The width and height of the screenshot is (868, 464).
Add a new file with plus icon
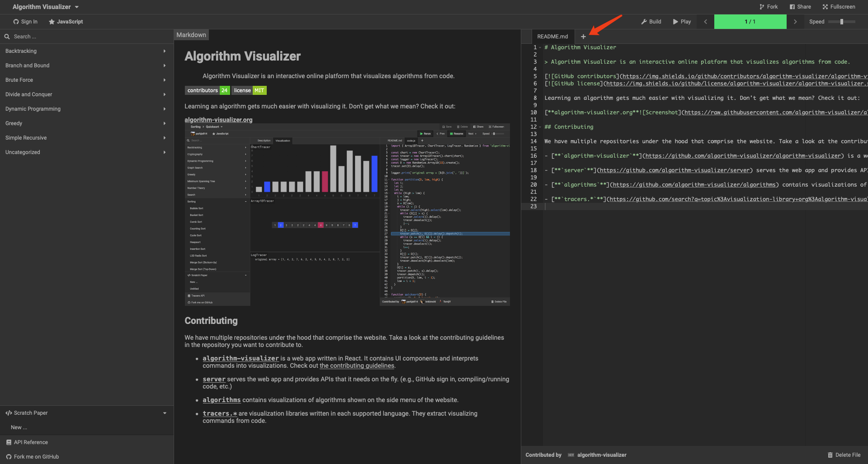coord(583,37)
